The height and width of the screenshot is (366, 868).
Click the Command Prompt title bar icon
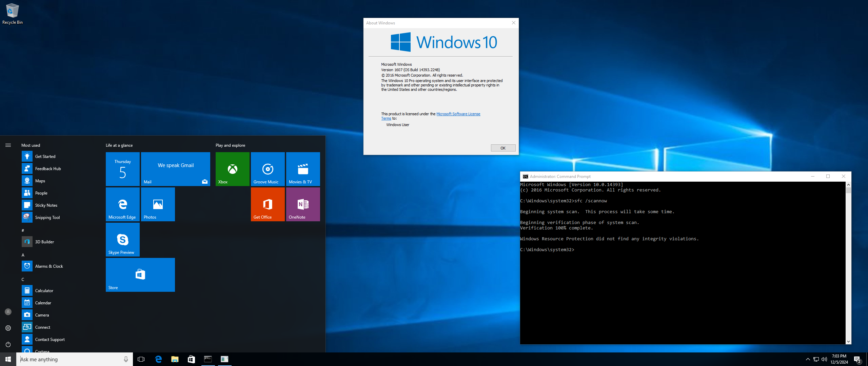[525, 176]
